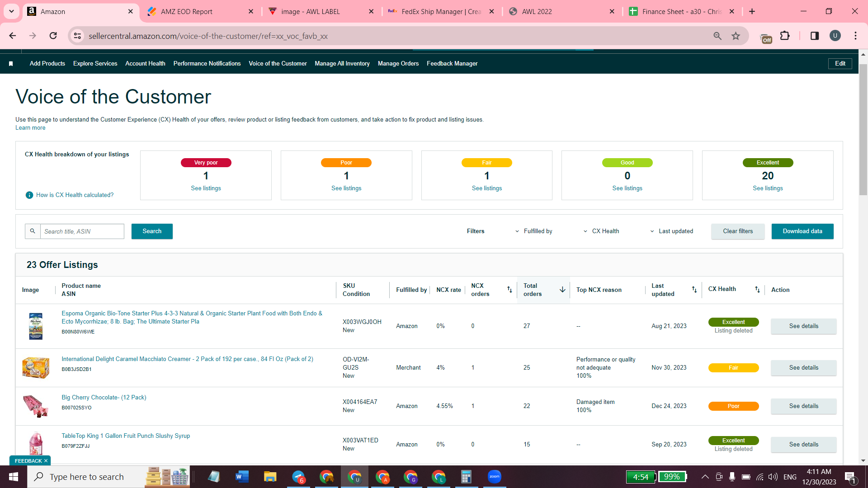Sort by NCX orders column arrows
868x488 pixels.
[509, 290]
